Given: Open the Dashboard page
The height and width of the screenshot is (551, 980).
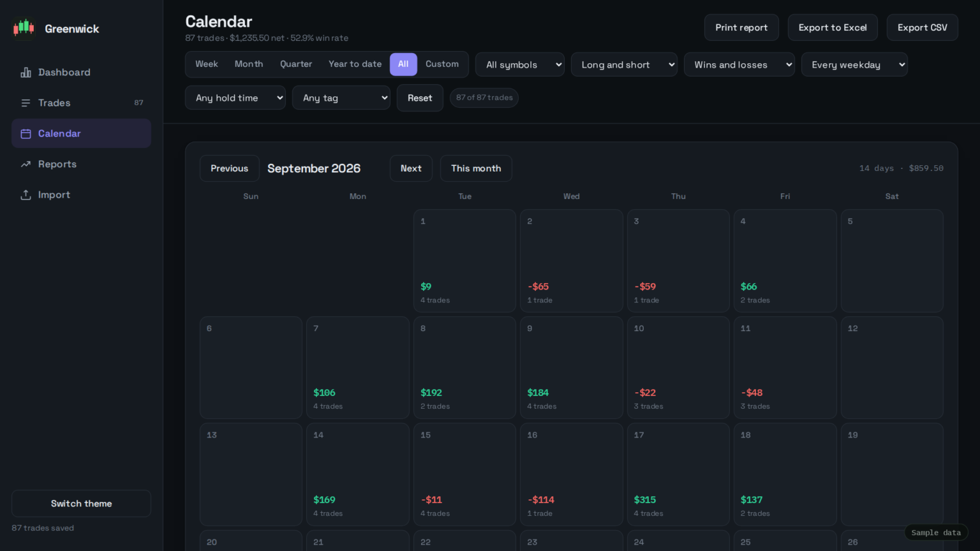Looking at the screenshot, I should point(81,72).
